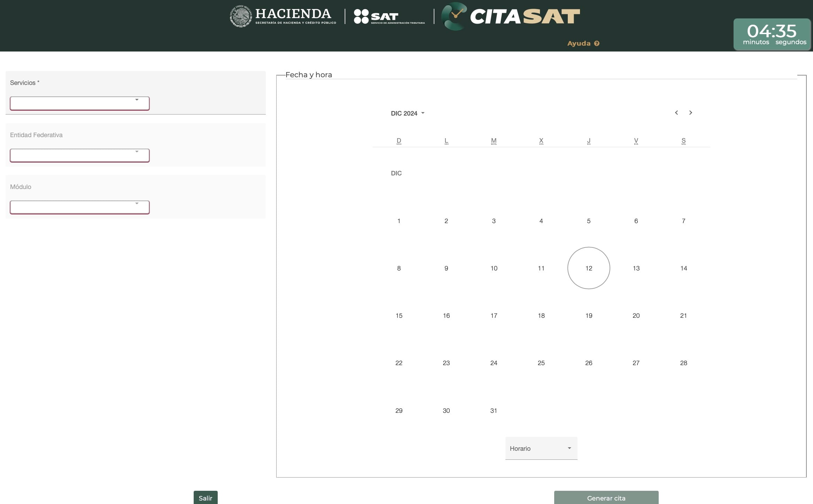Click the Salir button
Screen dimensions: 813x504
pyautogui.click(x=206, y=498)
